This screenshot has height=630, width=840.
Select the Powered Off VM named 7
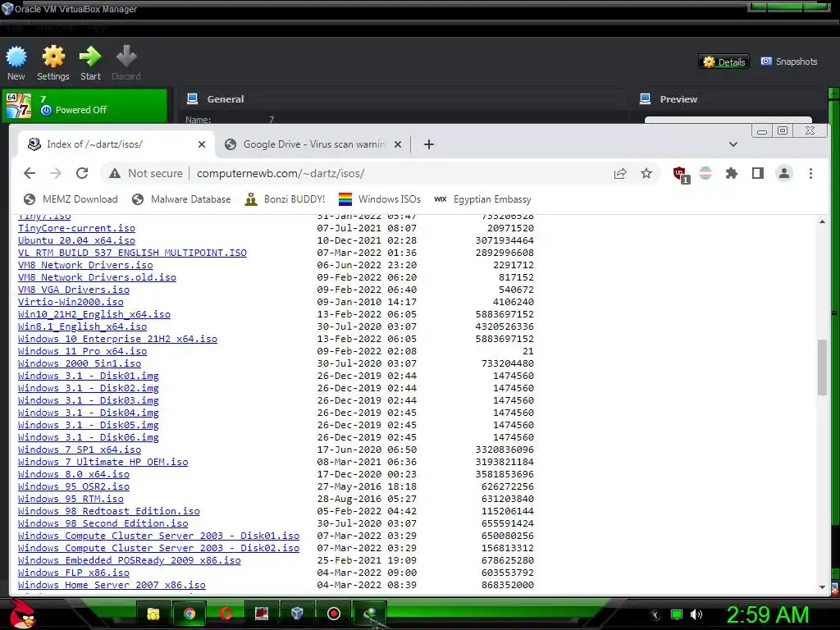[x=84, y=105]
